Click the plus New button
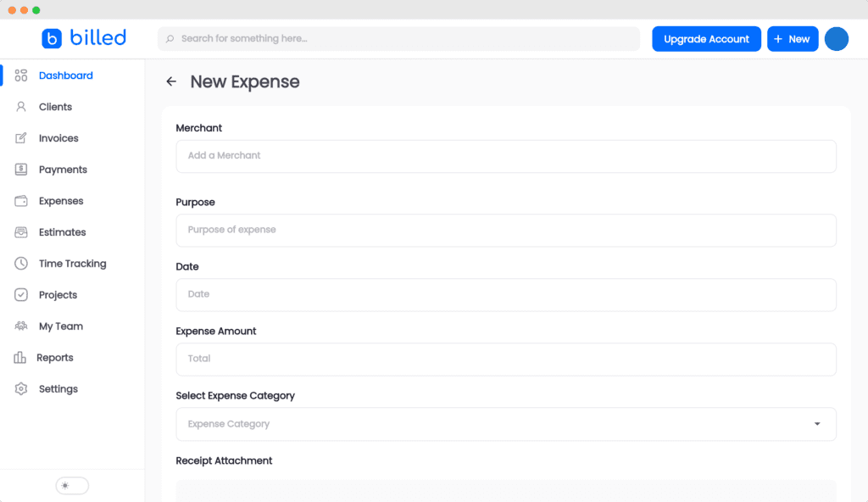 792,39
